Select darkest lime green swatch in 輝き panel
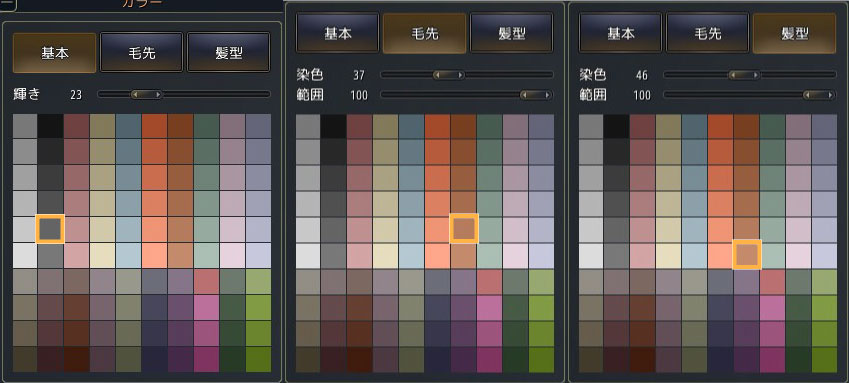 [258, 359]
